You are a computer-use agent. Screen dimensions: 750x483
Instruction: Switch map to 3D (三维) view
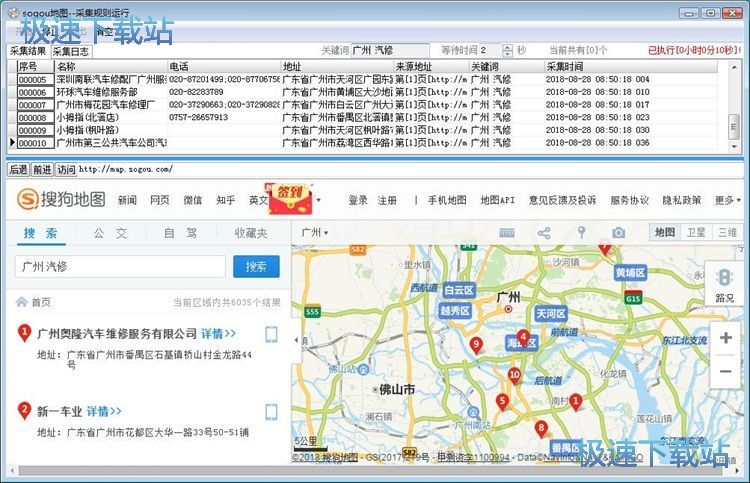[x=726, y=232]
